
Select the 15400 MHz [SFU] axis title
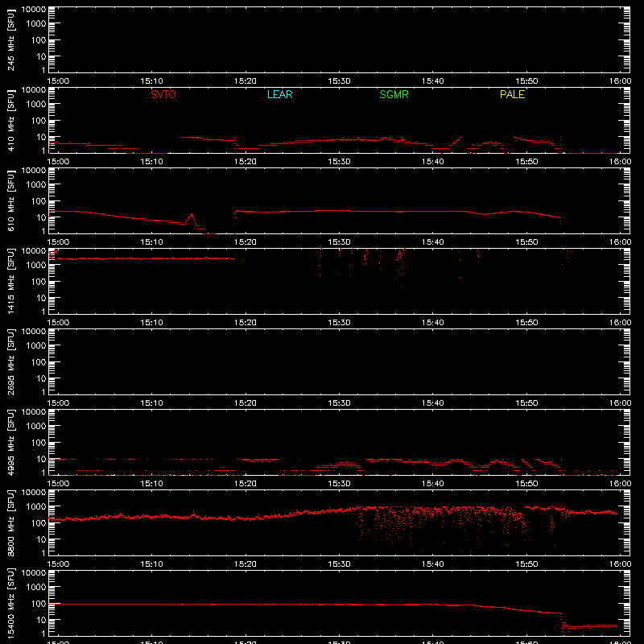point(10,603)
